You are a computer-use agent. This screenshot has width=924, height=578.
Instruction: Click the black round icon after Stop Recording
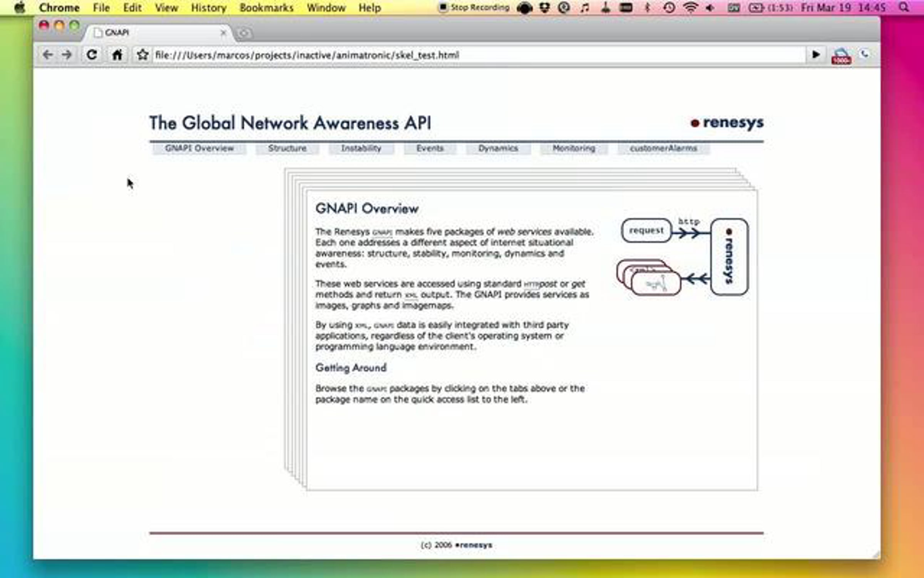(x=524, y=7)
